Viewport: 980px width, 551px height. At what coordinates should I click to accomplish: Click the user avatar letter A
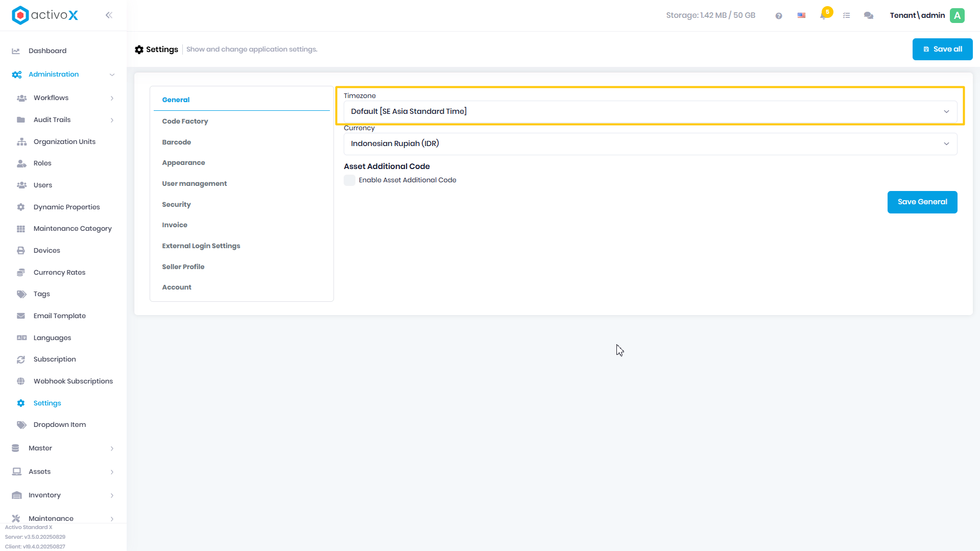(x=958, y=15)
